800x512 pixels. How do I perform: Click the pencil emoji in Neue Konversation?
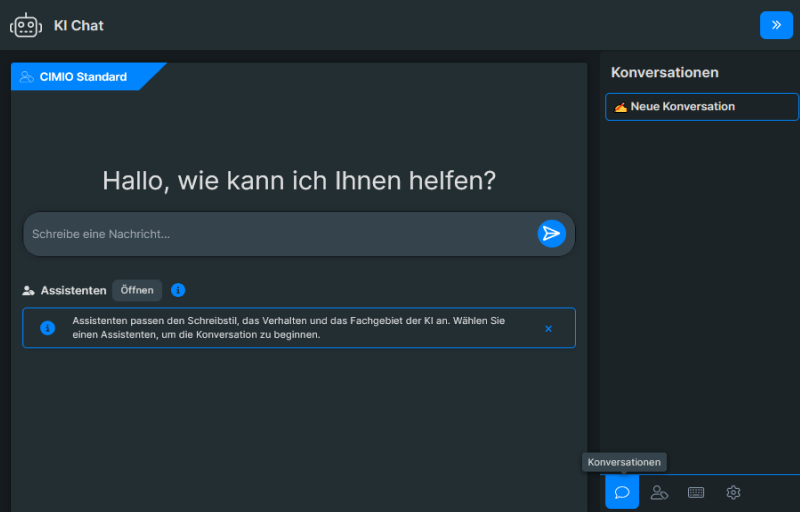(x=620, y=107)
